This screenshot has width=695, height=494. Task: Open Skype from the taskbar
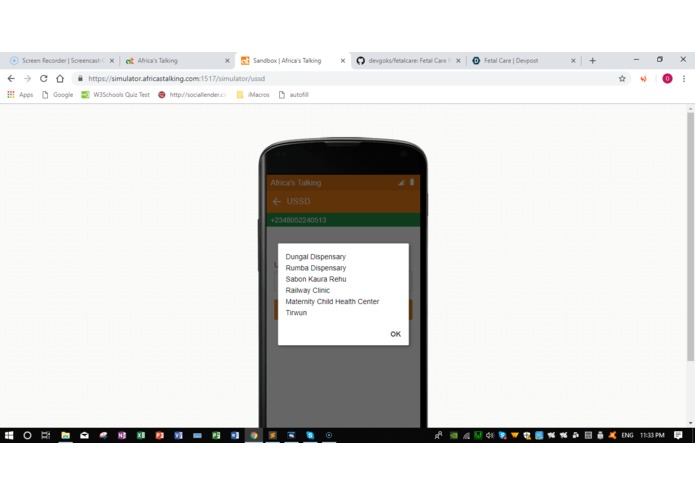[x=310, y=436]
